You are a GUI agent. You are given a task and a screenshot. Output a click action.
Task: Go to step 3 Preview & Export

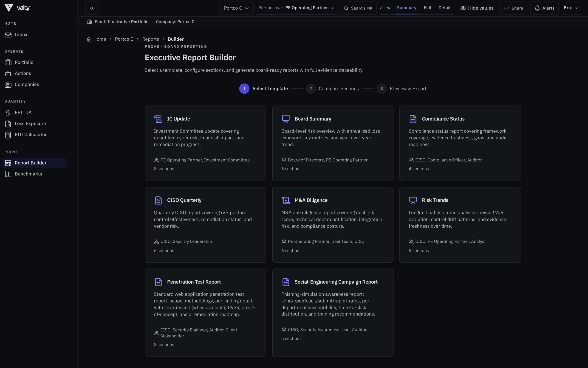(401, 89)
